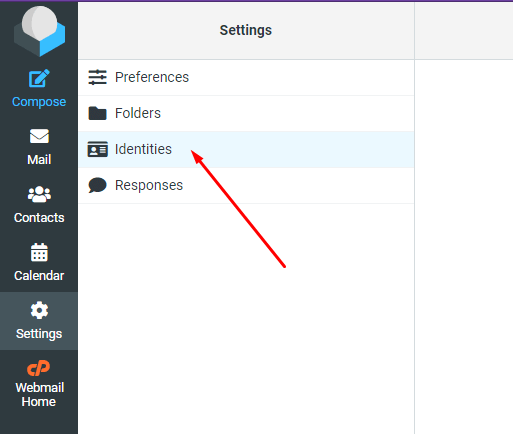The width and height of the screenshot is (513, 434).
Task: Open Contacts via the people icon
Action: click(x=39, y=194)
